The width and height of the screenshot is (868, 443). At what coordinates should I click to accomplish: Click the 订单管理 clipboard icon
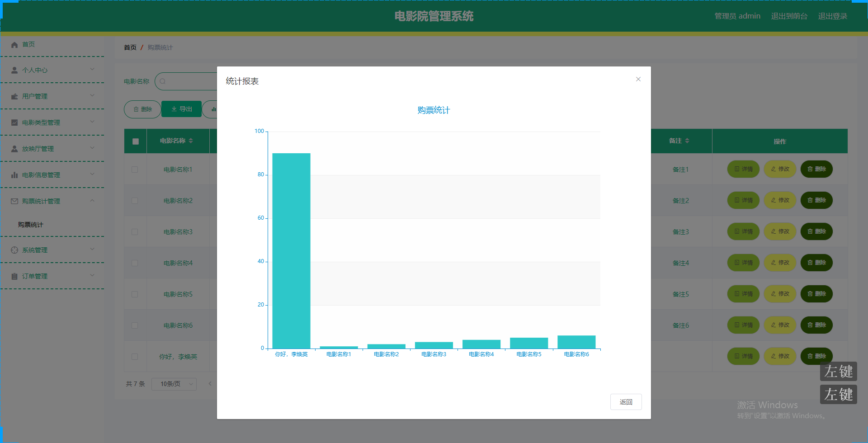[x=14, y=276]
